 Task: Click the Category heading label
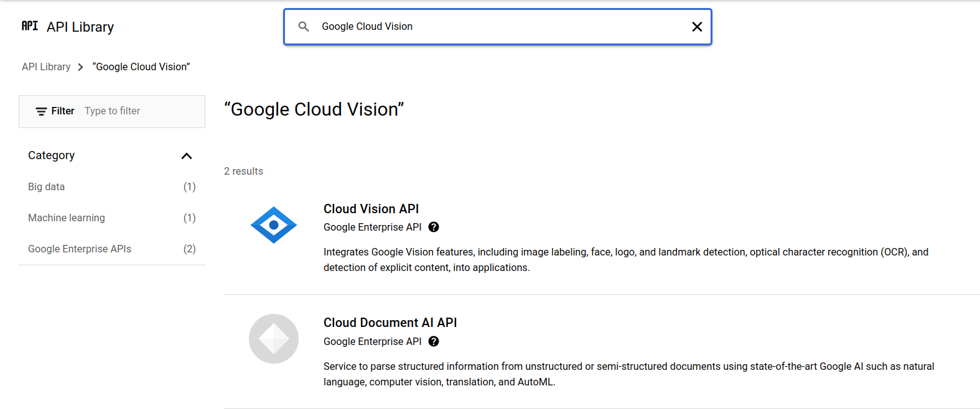click(51, 155)
